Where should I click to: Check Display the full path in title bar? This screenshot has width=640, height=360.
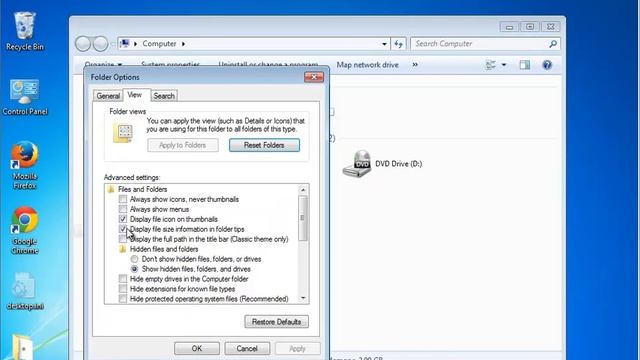coord(123,239)
